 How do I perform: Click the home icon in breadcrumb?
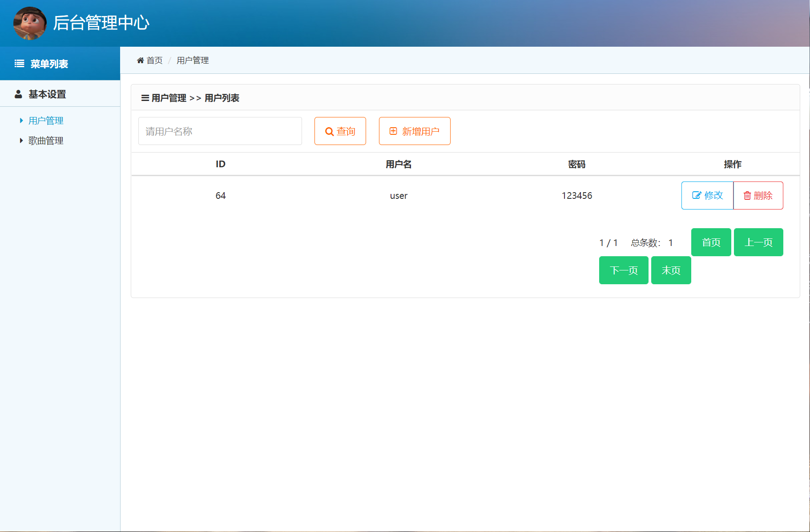coord(140,60)
